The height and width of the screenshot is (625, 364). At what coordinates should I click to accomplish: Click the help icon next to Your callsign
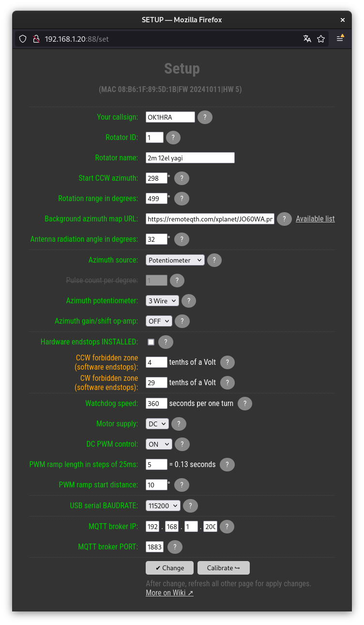click(x=205, y=117)
